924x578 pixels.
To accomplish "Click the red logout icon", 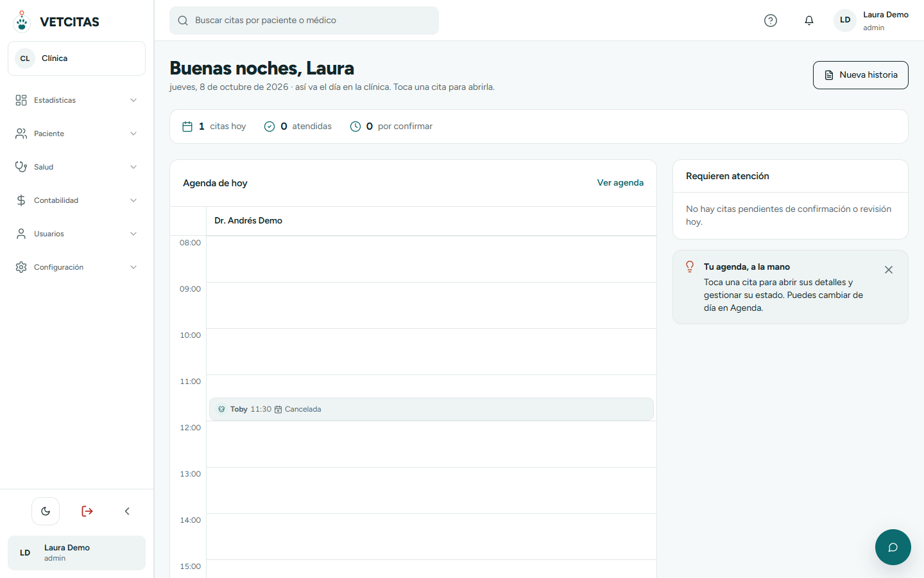I will (x=87, y=511).
